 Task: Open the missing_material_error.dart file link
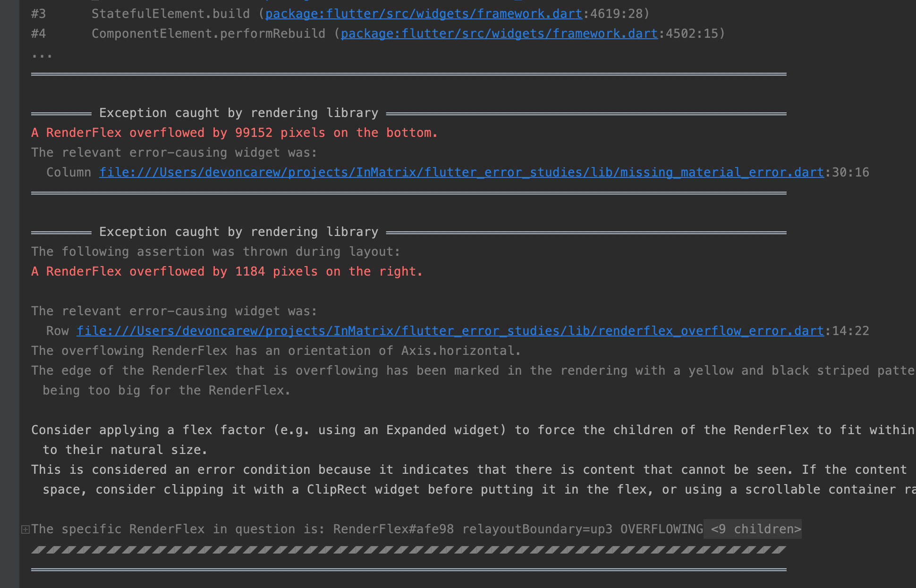(x=461, y=173)
